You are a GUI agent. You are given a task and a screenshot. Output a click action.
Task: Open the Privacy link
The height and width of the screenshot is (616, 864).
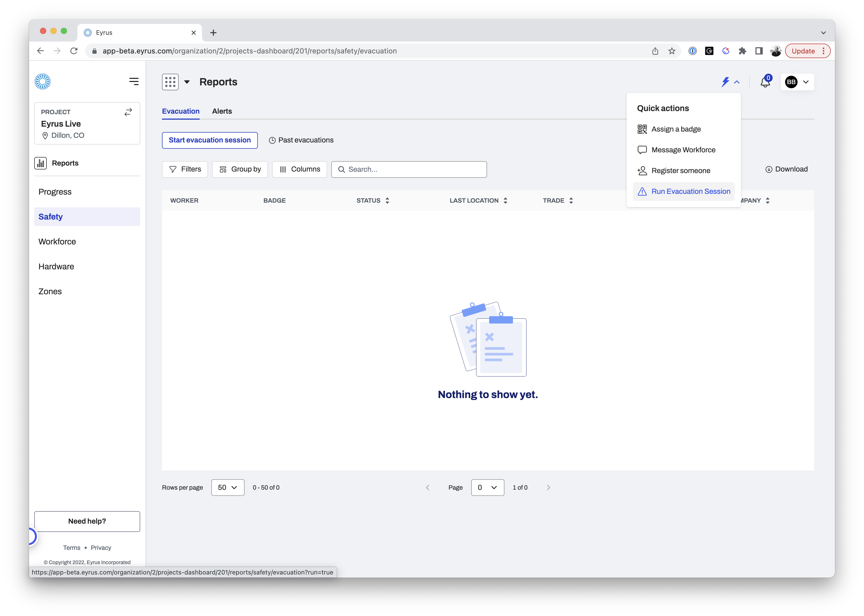(101, 548)
